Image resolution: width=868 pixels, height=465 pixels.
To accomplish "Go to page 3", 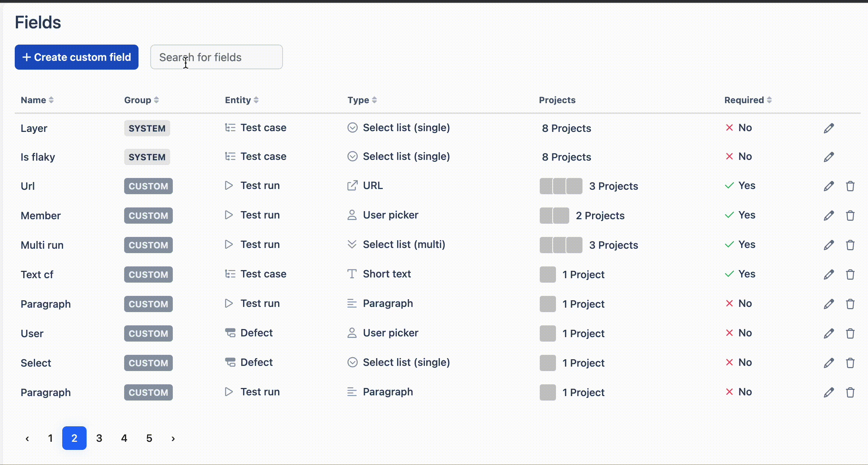I will (99, 438).
